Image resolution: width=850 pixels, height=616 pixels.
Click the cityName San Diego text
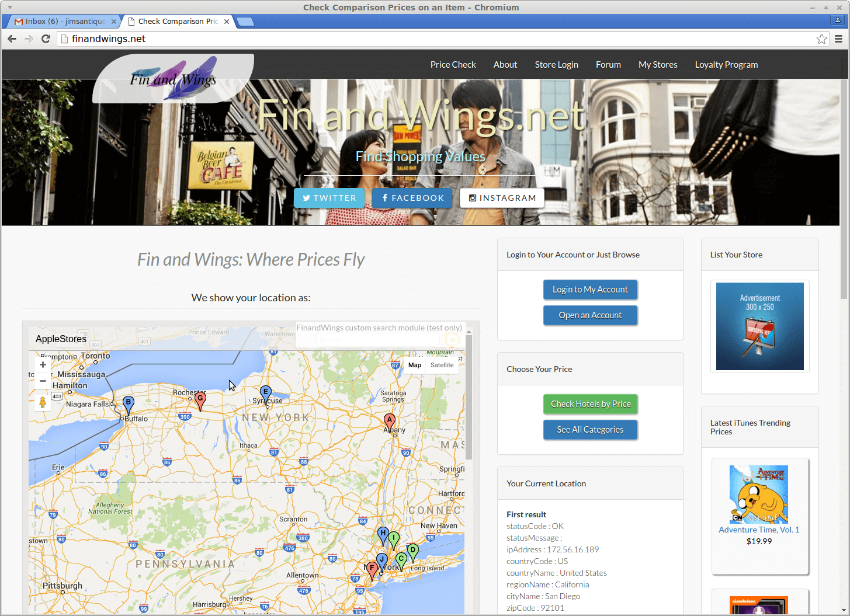coord(543,596)
